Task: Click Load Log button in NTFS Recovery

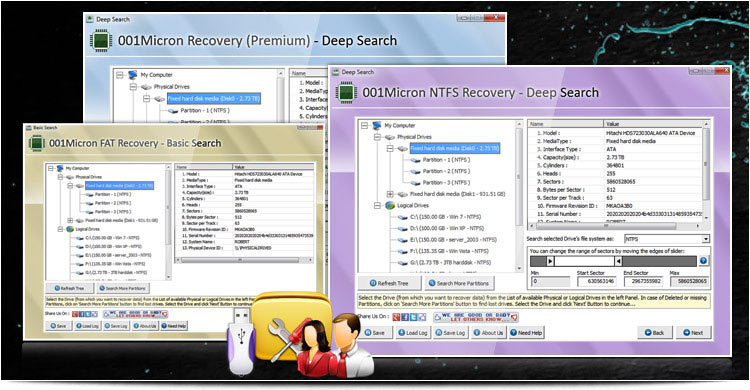Action: pos(413,333)
